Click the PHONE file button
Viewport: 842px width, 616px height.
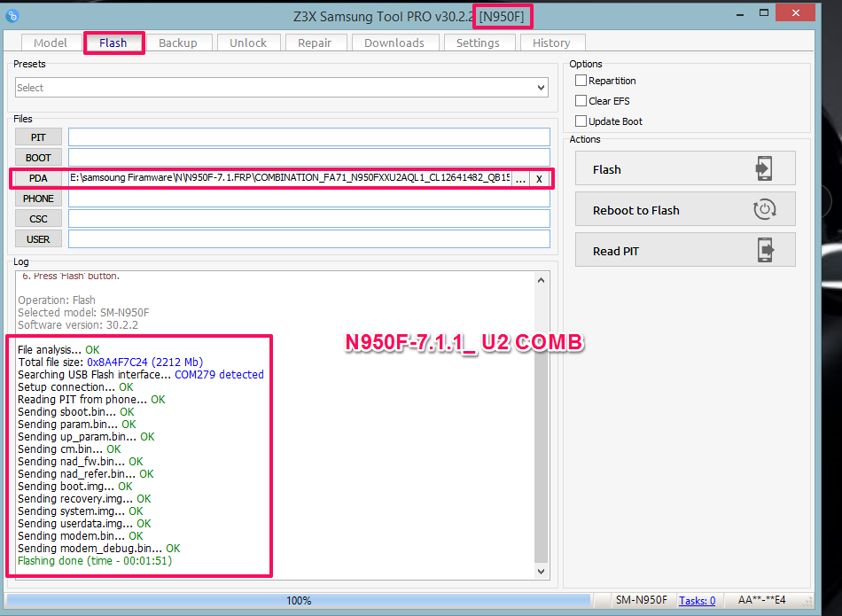point(38,199)
